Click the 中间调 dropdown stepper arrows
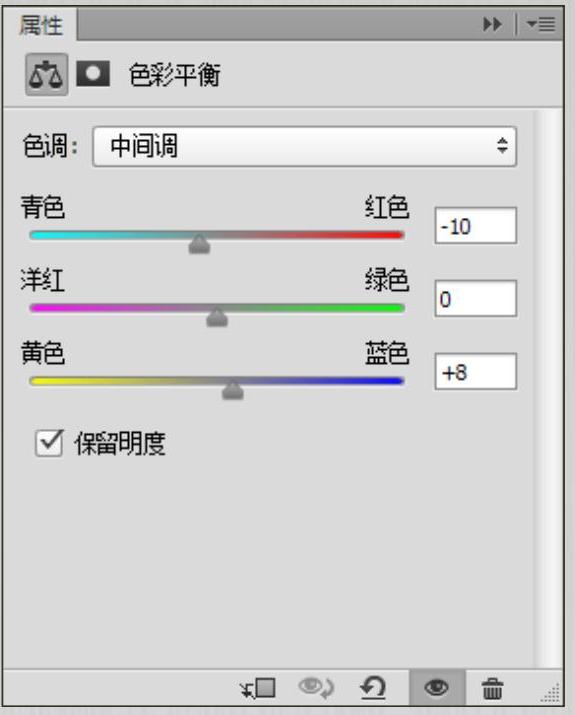Image resolution: width=575 pixels, height=715 pixels. [x=502, y=146]
